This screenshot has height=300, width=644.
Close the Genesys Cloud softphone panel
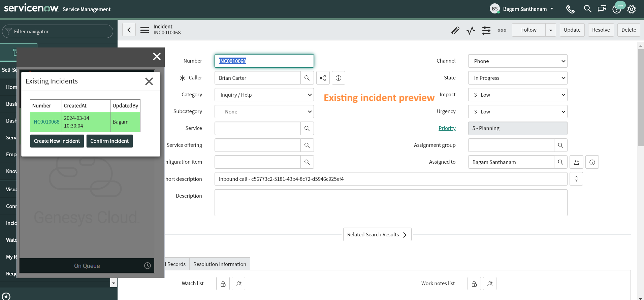click(157, 56)
